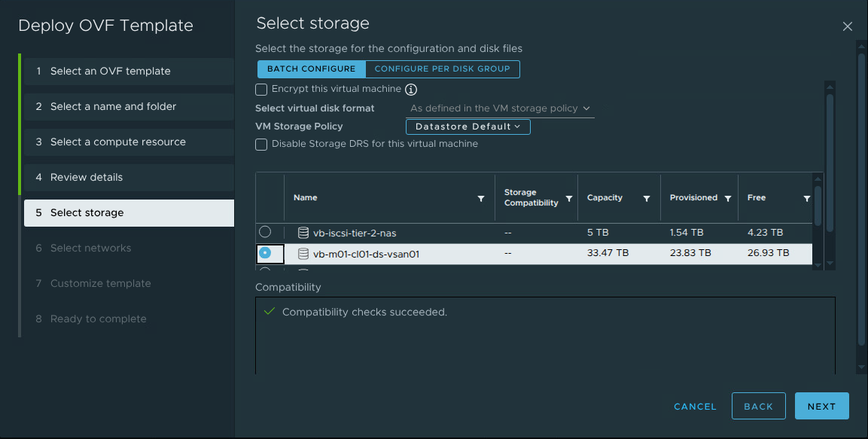Click step 7 Customize template
The image size is (868, 439).
point(129,284)
